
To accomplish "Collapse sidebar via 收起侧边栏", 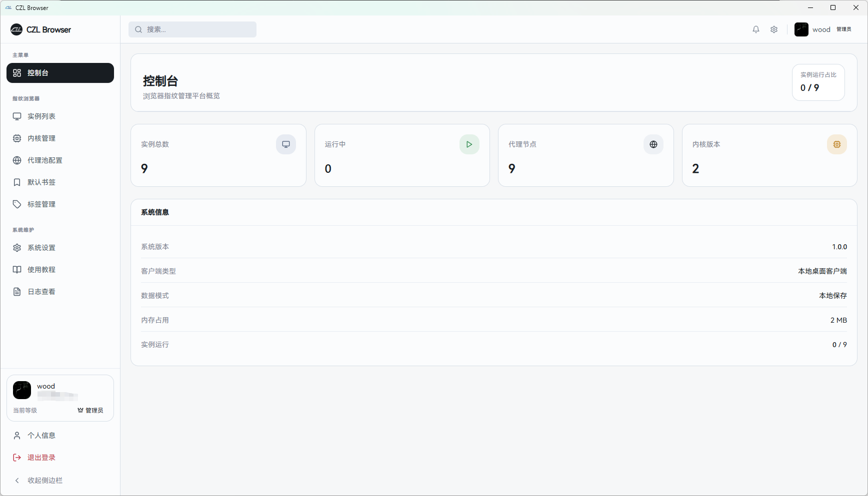I will coord(60,481).
